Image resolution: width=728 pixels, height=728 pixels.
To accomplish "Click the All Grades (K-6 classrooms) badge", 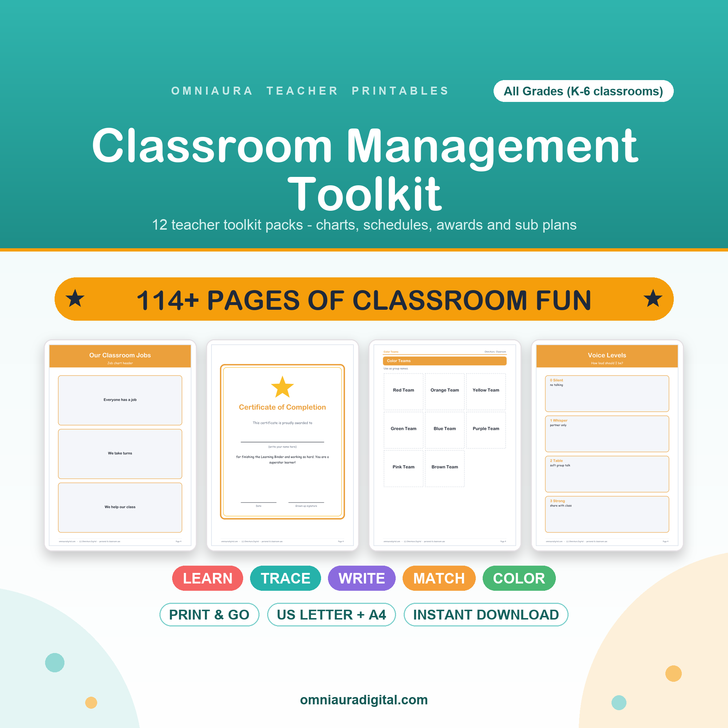I will coord(583,91).
